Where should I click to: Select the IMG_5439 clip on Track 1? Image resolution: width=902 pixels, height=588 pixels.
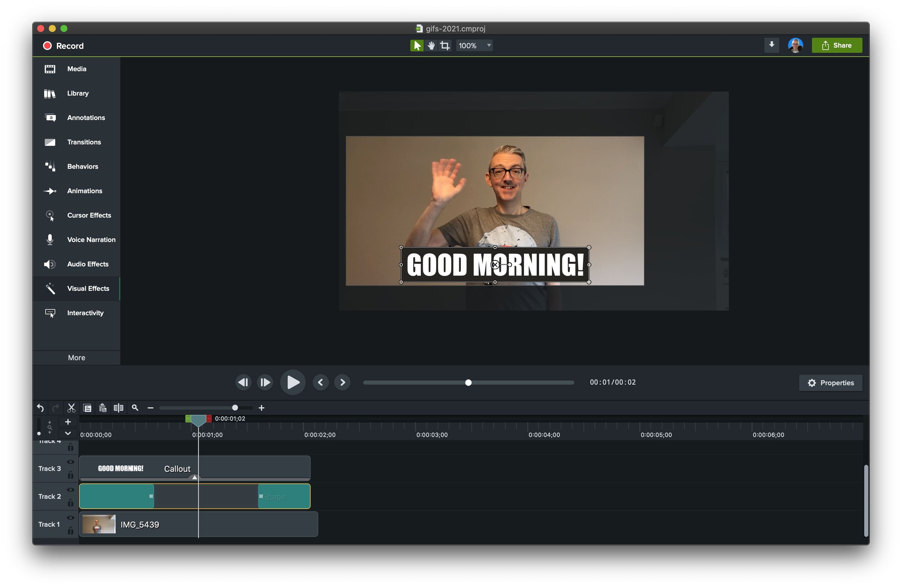(197, 524)
